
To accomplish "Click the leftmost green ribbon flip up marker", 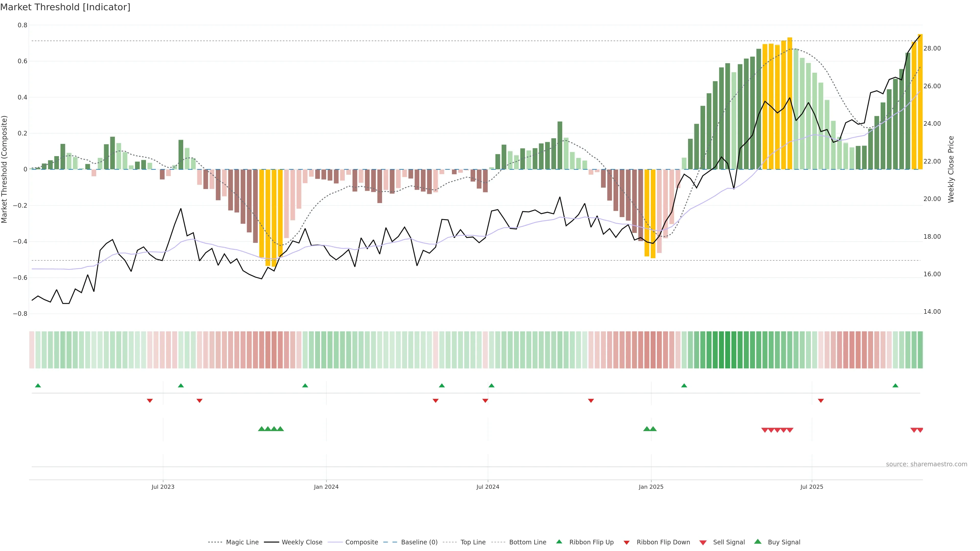I will pyautogui.click(x=38, y=386).
